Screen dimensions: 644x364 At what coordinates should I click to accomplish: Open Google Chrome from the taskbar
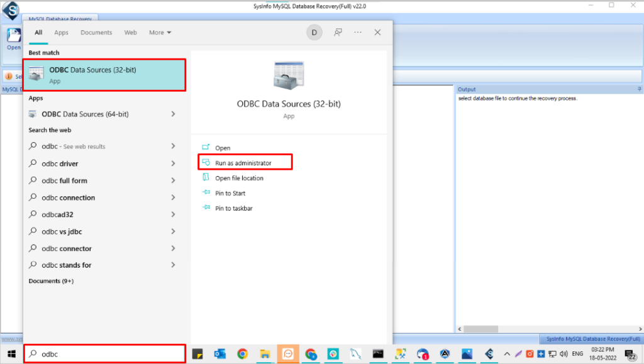(x=242, y=354)
